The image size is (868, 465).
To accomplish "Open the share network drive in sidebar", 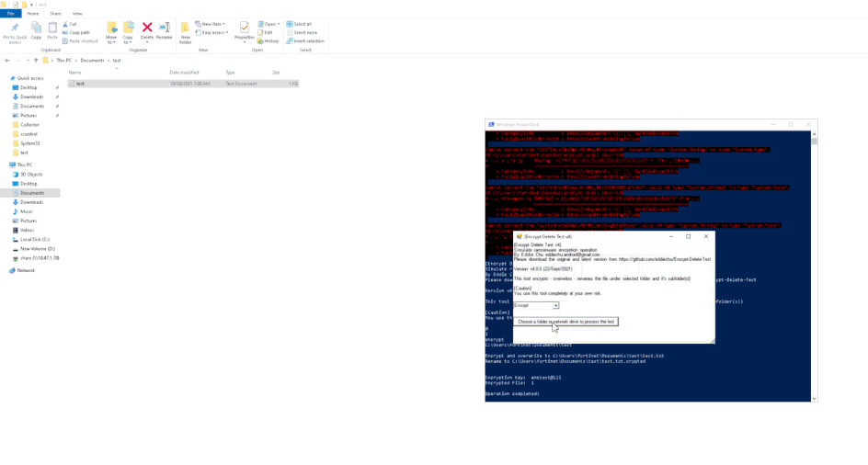I will [x=36, y=258].
